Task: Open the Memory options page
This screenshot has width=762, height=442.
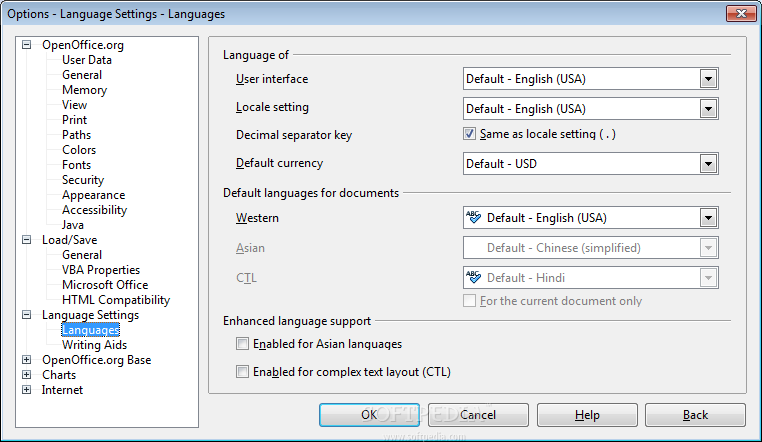Action: [85, 90]
